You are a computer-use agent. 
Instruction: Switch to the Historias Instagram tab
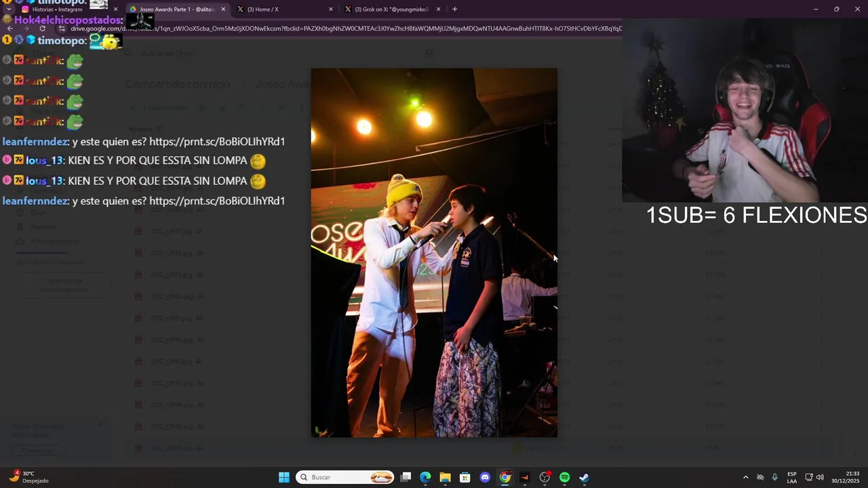tap(68, 9)
